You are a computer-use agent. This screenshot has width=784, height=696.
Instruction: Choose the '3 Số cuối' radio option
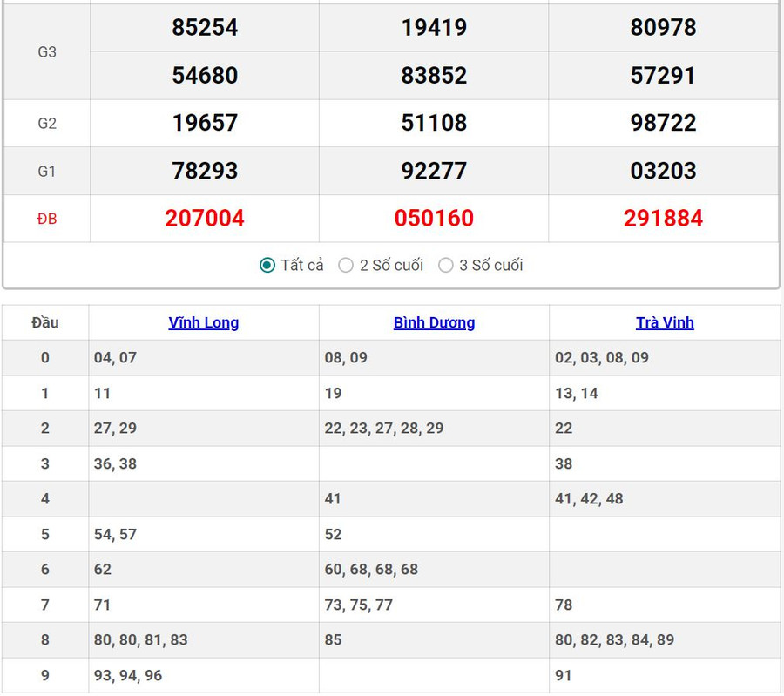tap(446, 266)
